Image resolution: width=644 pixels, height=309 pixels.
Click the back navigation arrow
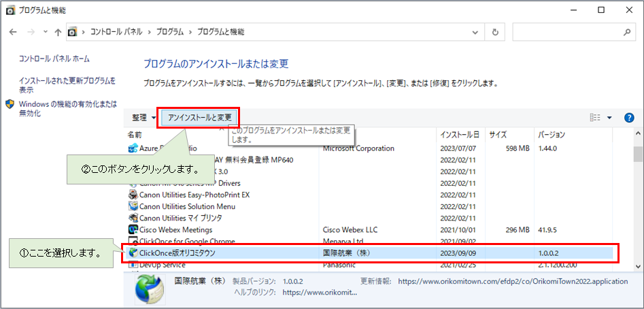click(x=13, y=32)
